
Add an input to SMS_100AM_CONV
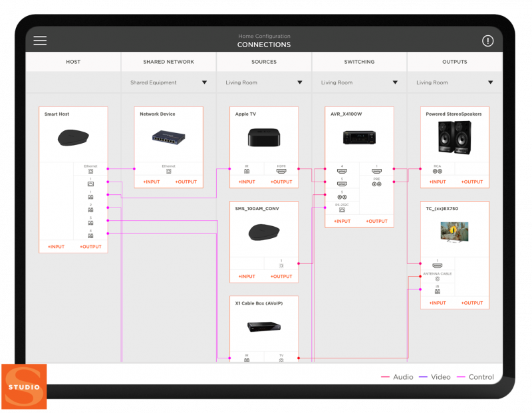247,276
